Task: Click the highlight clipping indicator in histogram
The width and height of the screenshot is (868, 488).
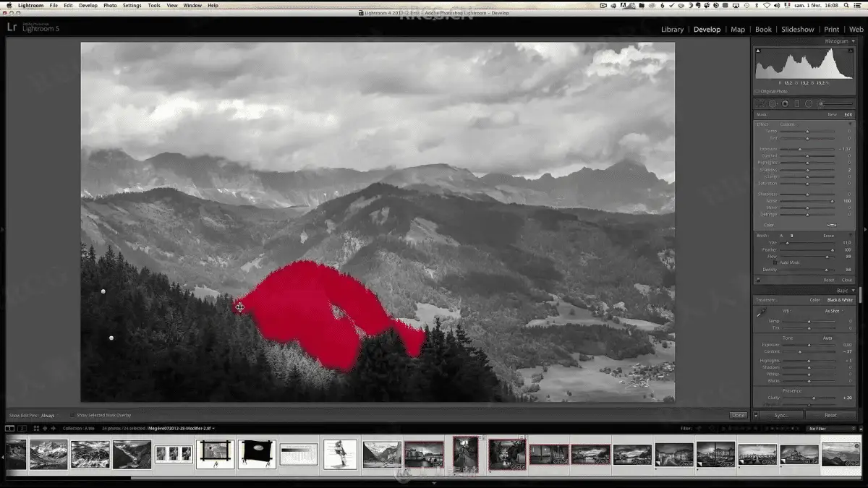Action: 852,51
